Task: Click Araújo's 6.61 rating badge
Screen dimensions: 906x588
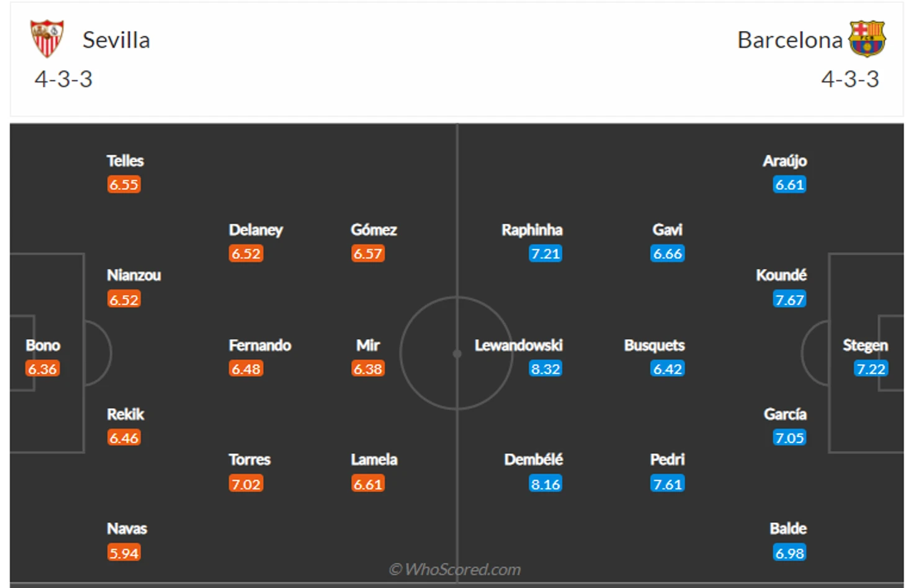Action: (789, 184)
